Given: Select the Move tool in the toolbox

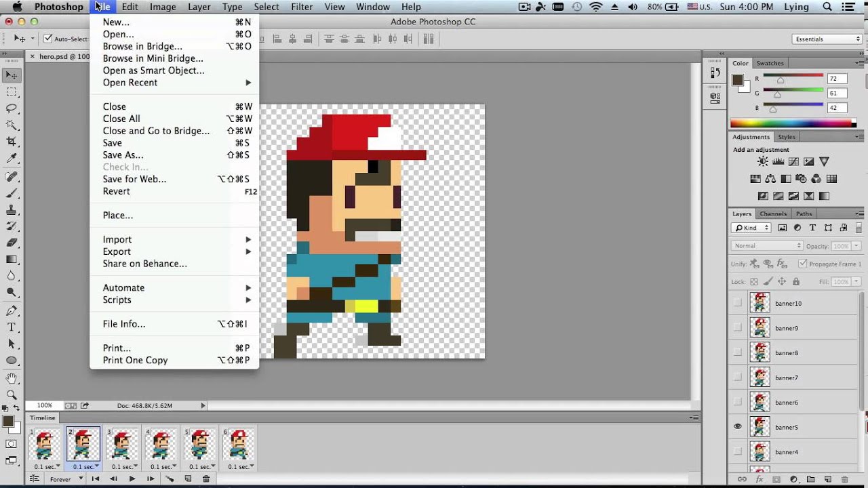Looking at the screenshot, I should (12, 75).
